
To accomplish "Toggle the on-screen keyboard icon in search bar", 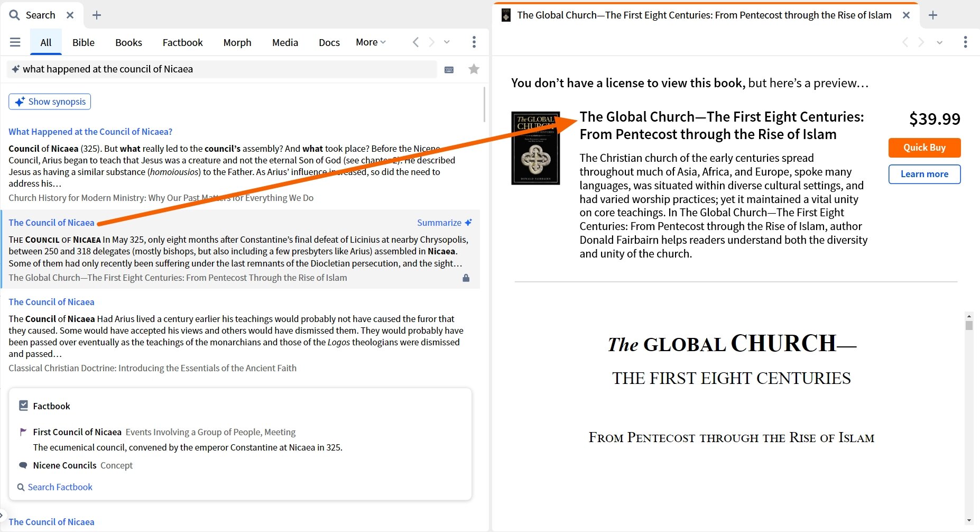I will (x=449, y=70).
